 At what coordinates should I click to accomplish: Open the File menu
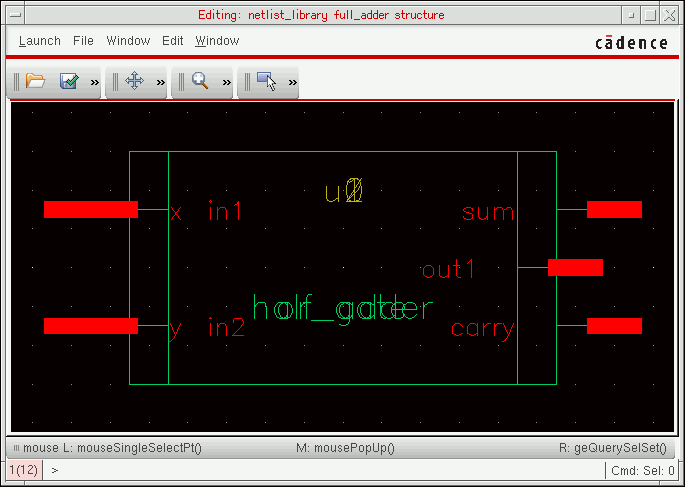click(83, 41)
